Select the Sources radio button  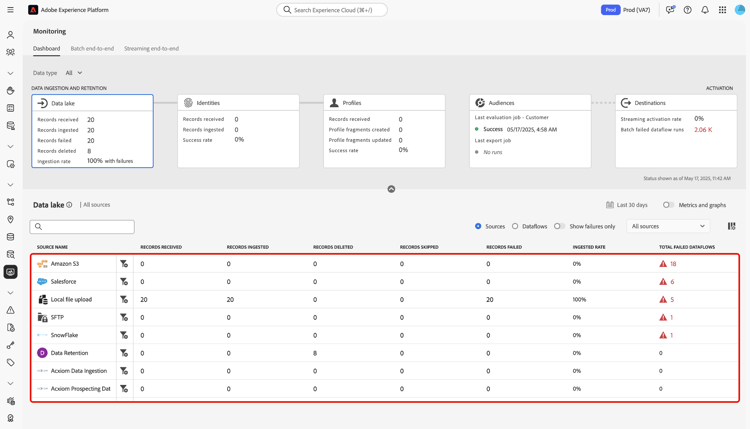click(x=478, y=226)
